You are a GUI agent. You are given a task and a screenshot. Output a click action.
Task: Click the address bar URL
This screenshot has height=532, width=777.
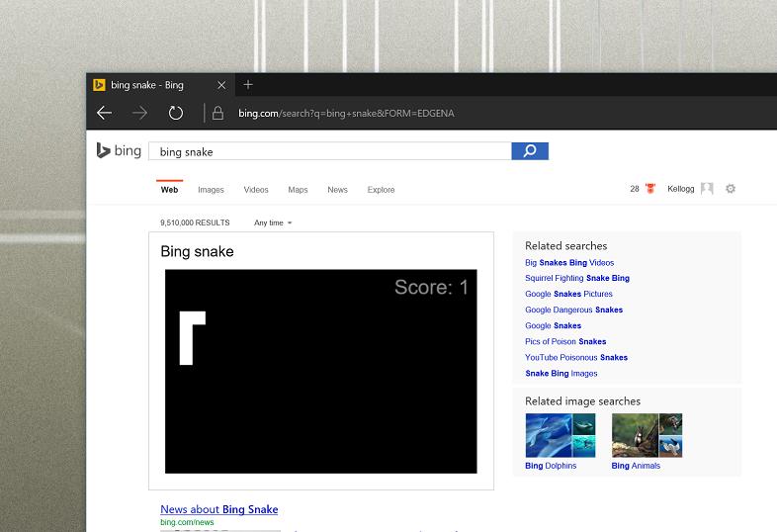pos(346,113)
